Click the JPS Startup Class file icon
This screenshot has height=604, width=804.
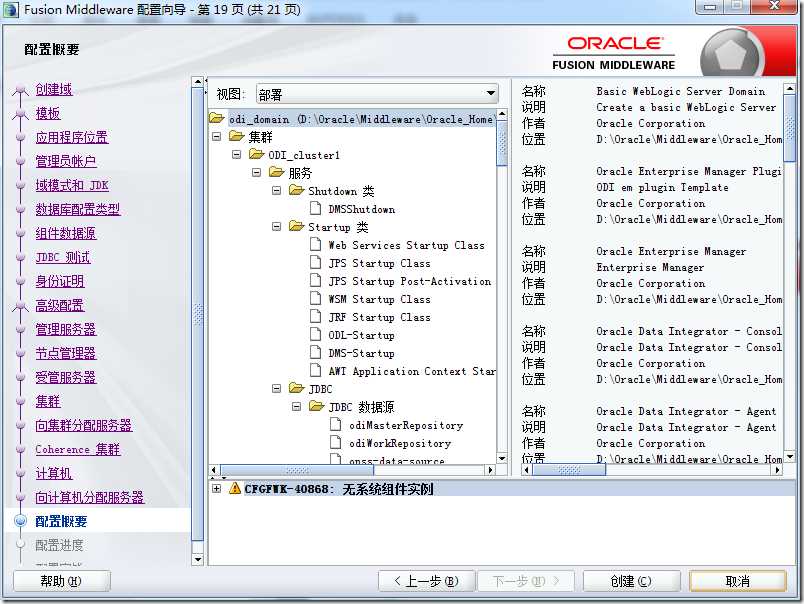click(x=316, y=262)
